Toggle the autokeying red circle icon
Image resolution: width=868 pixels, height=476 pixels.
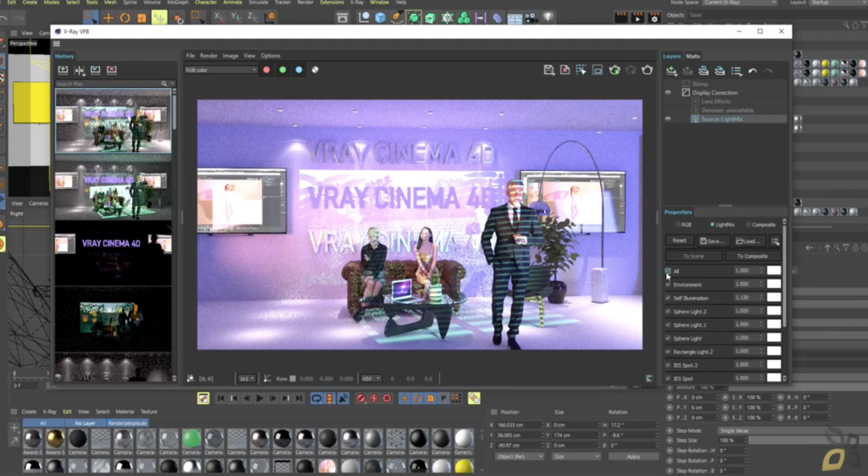tap(374, 398)
